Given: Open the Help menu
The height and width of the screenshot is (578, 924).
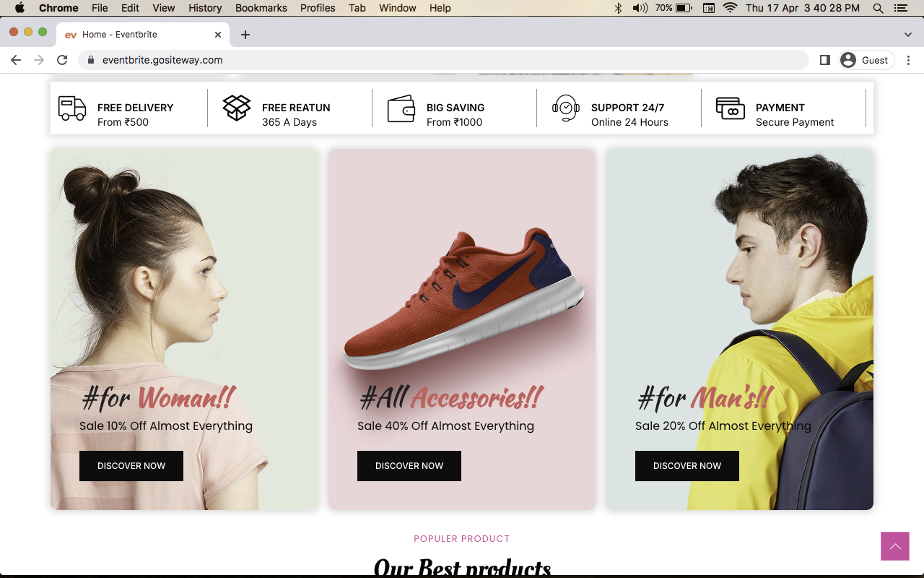Looking at the screenshot, I should (440, 8).
